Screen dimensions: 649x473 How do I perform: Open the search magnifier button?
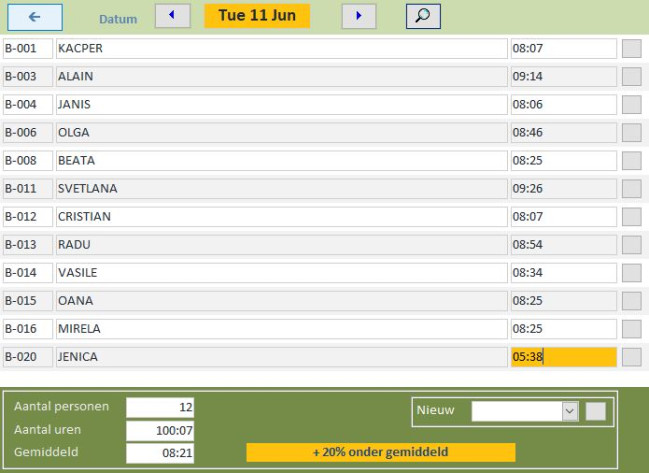(423, 17)
